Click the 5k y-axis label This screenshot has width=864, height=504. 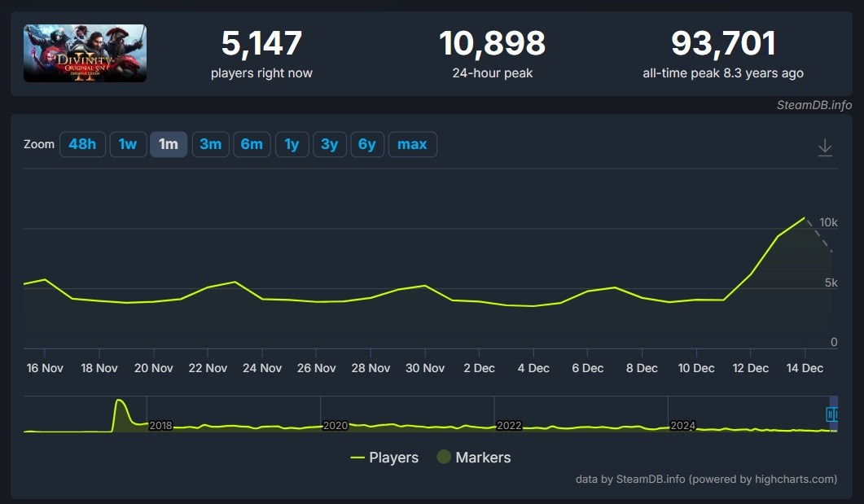(x=831, y=283)
